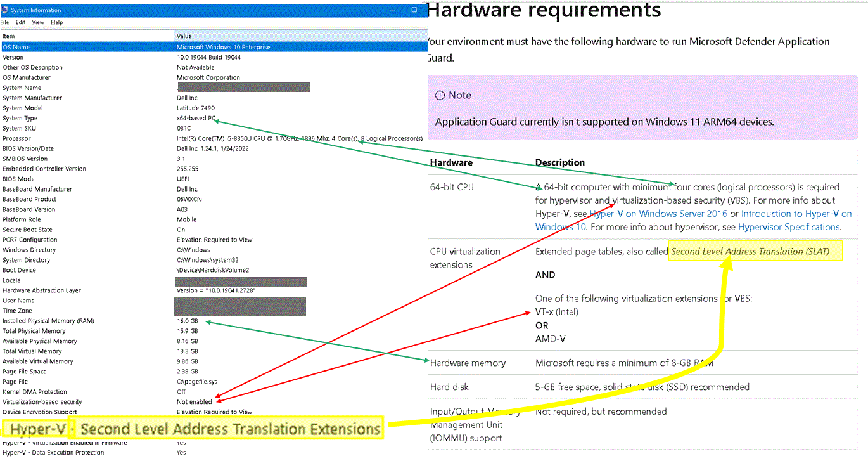This screenshot has width=868, height=461.
Task: Select the Processor row
Action: pyautogui.click(x=214, y=138)
